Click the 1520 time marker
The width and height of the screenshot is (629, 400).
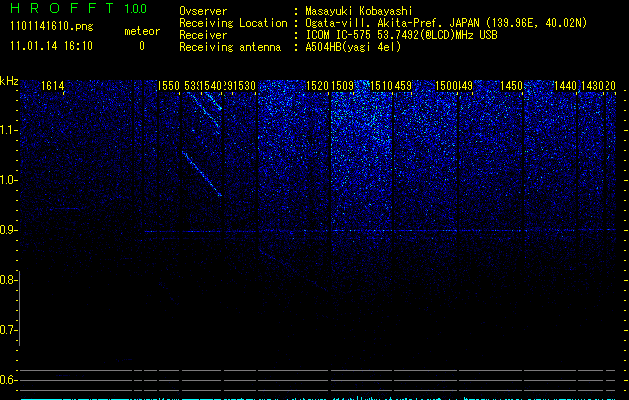point(317,86)
